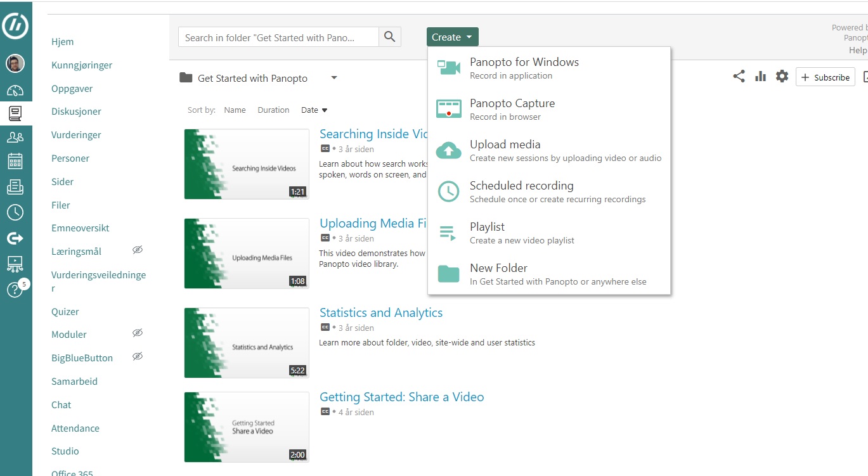Viewport: 868px width, 476px height.
Task: Open the groups people icon
Action: point(15,137)
